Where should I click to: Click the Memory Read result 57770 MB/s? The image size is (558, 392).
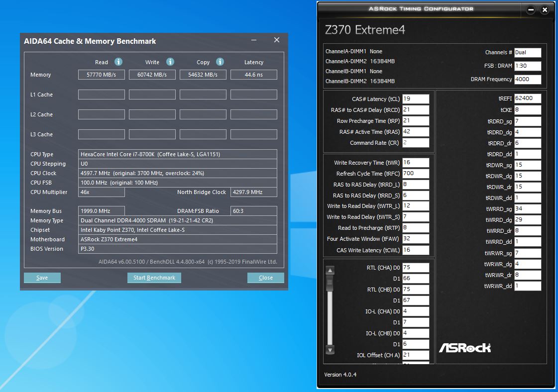pos(102,75)
